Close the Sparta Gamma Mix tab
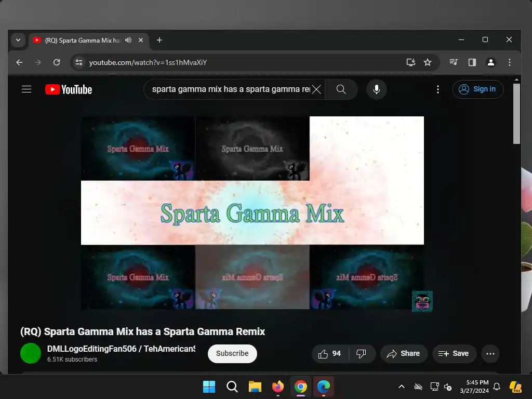Screen dimensions: 532x399 [141, 40]
